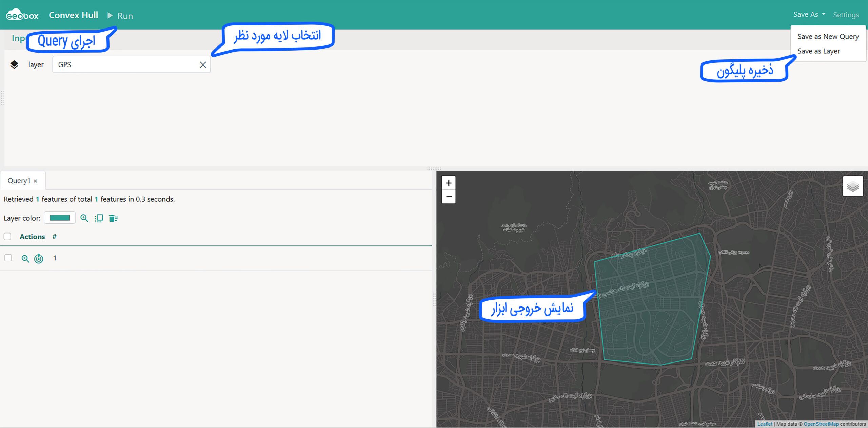Click the select features icon beside Layer color
Screen dimensions: 868x428
[99, 218]
